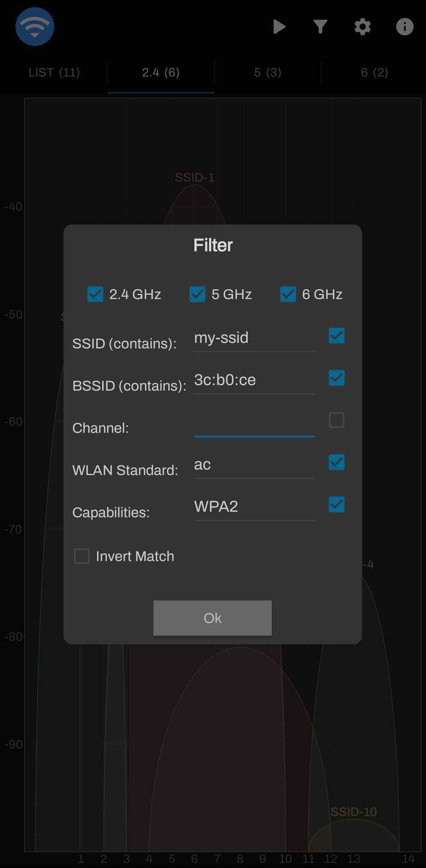The height and width of the screenshot is (868, 426).
Task: Disable the SSID contains filter checkbox
Action: point(336,336)
